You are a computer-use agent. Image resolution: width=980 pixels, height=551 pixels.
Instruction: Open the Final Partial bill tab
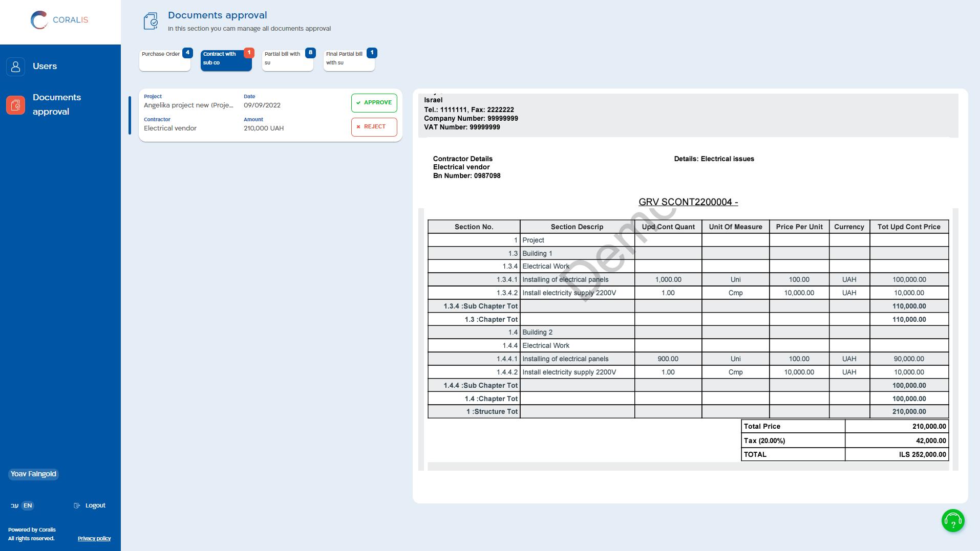345,60
